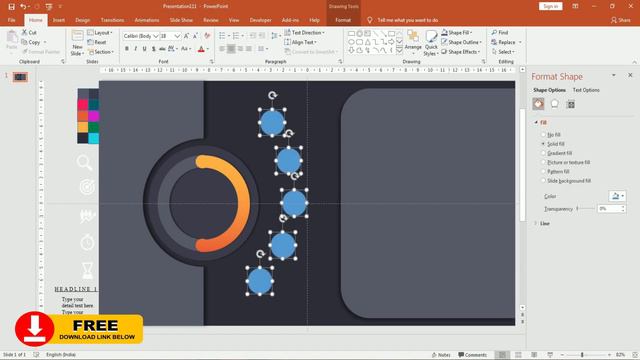Open the Shape Fill dropdown
The image size is (640, 360).
pos(456,32)
